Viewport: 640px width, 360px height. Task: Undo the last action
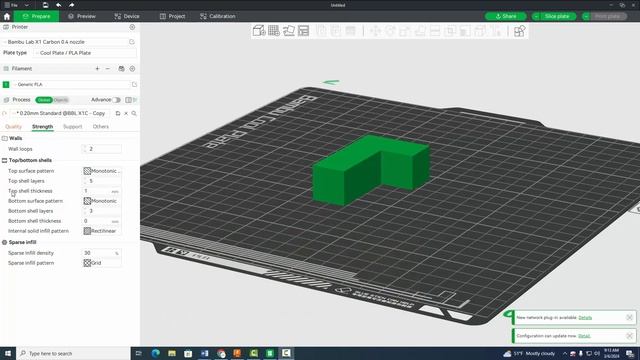[59, 5]
